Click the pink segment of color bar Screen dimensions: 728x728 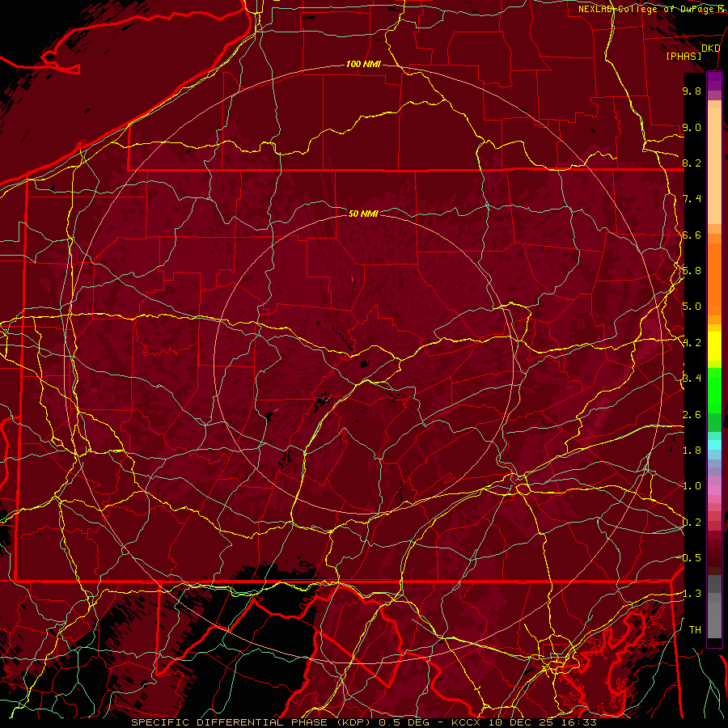click(x=714, y=490)
